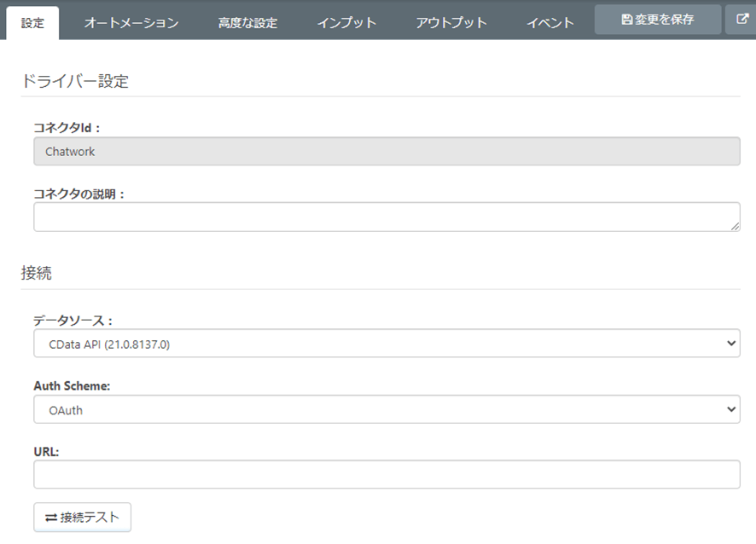The height and width of the screenshot is (544, 756).
Task: Click the swap arrows icon beside 接続テスト
Action: point(51,518)
